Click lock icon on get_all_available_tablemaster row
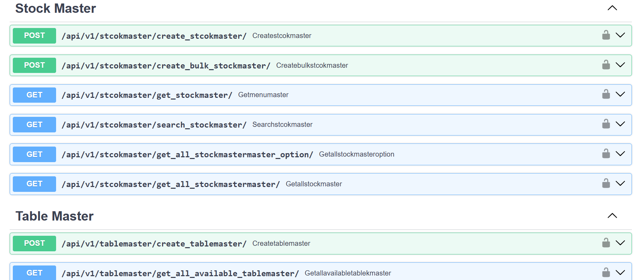This screenshot has width=644, height=280. pyautogui.click(x=606, y=272)
